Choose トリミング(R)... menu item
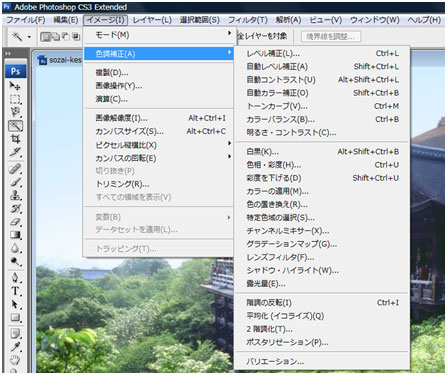447x375 pixels. point(158,184)
